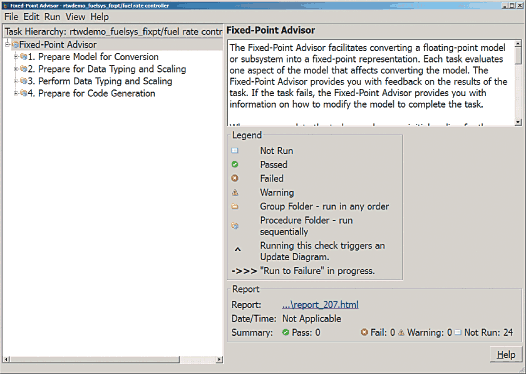526x374 pixels.
Task: Click the 'Pass: 0' summary text
Action: (306, 333)
